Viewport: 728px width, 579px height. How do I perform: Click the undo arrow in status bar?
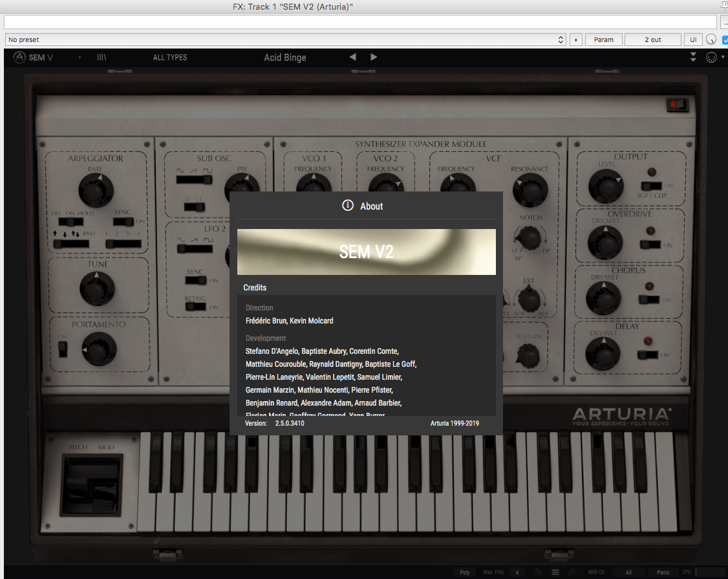pos(538,573)
